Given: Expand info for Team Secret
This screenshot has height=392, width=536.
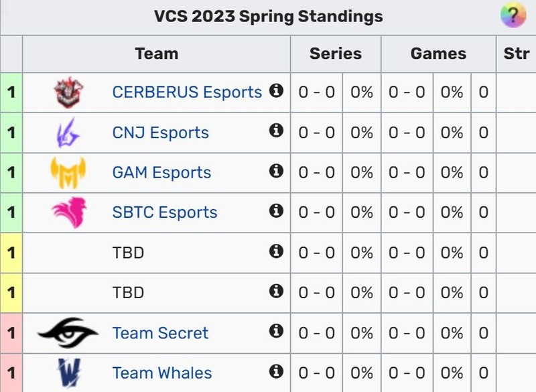Looking at the screenshot, I should (x=276, y=331).
